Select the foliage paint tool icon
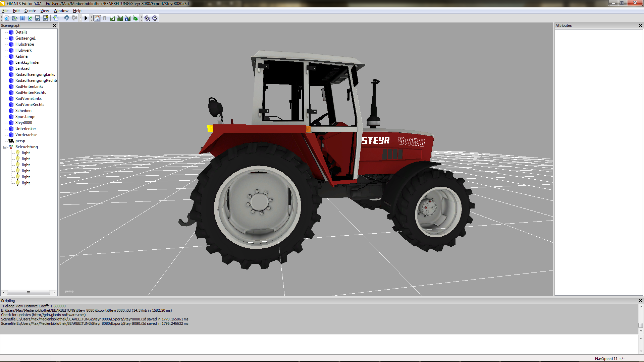This screenshot has width=644, height=362. [x=136, y=18]
